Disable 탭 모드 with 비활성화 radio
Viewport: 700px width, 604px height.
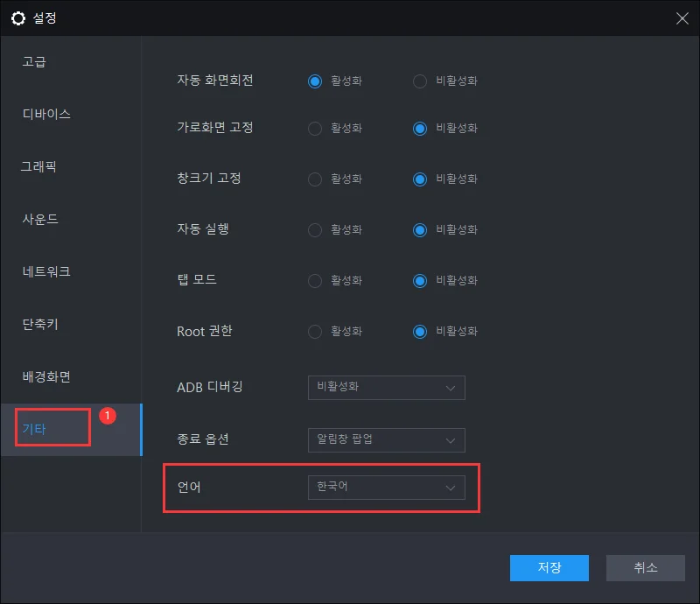coord(420,281)
